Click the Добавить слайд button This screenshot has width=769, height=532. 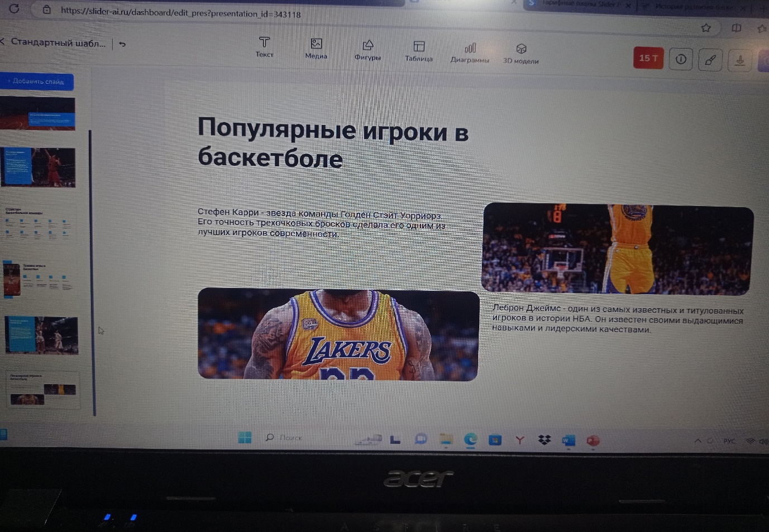(37, 82)
